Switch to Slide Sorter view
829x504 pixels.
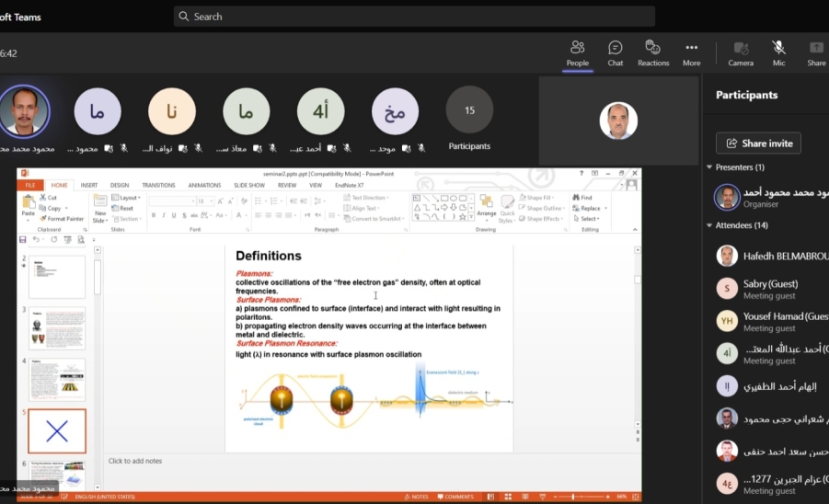508,497
